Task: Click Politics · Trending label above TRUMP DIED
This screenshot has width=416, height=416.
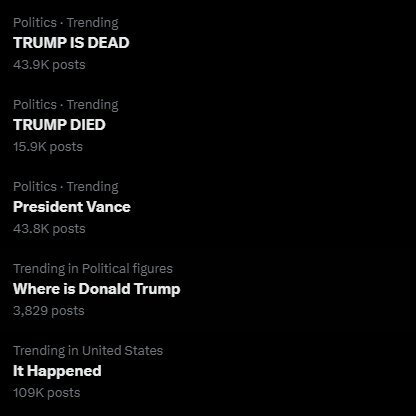Action: (x=66, y=105)
